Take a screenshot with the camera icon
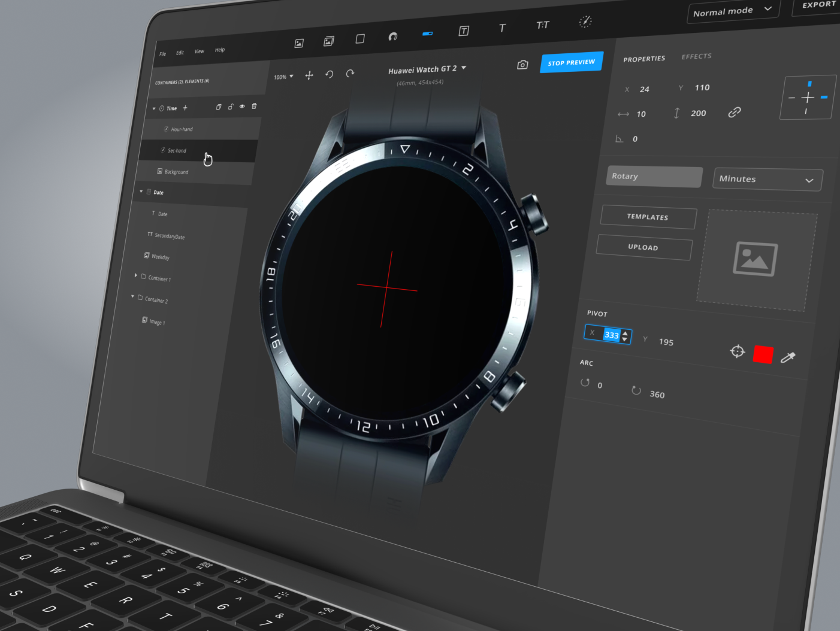840x631 pixels. coord(522,65)
